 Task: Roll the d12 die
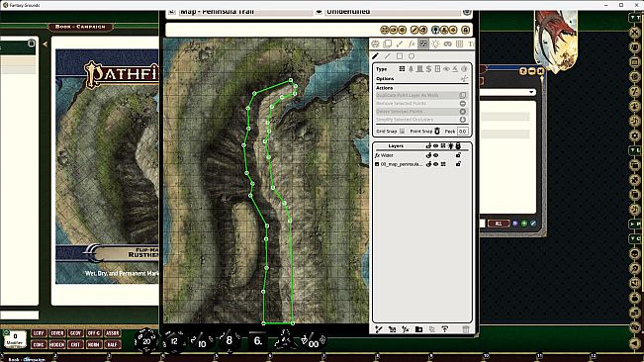point(174,340)
